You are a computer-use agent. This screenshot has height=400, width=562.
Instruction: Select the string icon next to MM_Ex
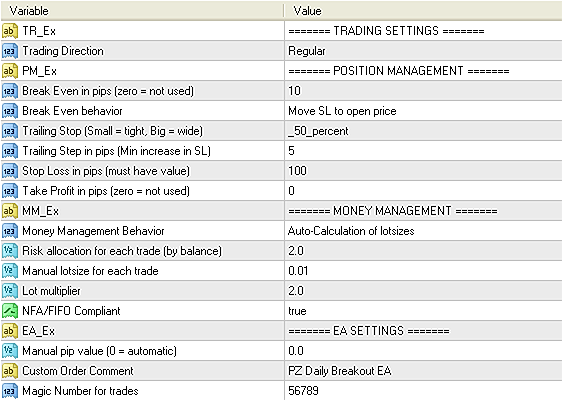tap(9, 211)
